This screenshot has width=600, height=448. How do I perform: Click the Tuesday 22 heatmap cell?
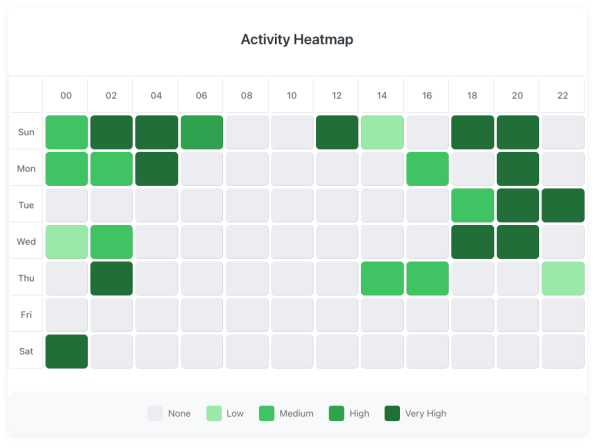[562, 205]
